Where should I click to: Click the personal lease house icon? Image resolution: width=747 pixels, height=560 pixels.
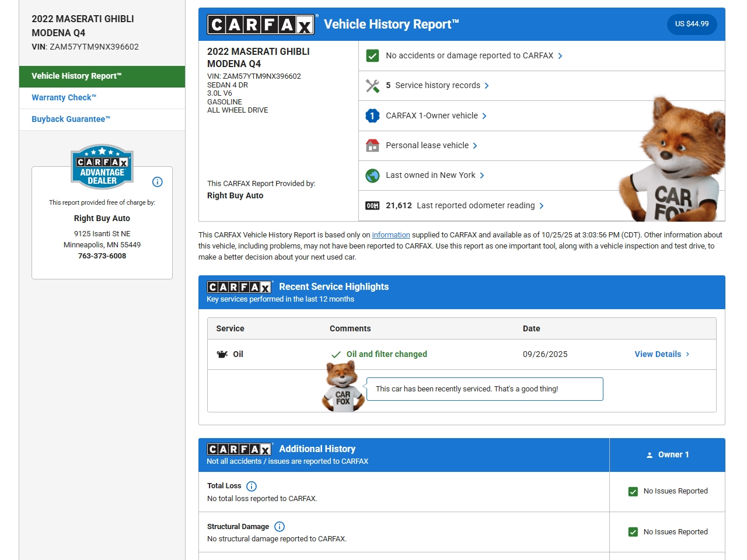click(x=372, y=146)
